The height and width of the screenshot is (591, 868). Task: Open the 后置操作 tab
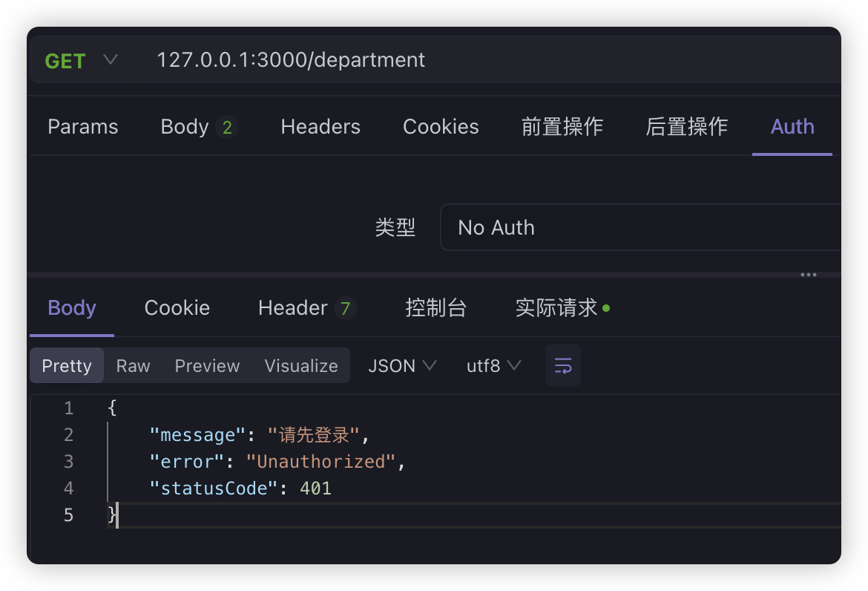687,127
